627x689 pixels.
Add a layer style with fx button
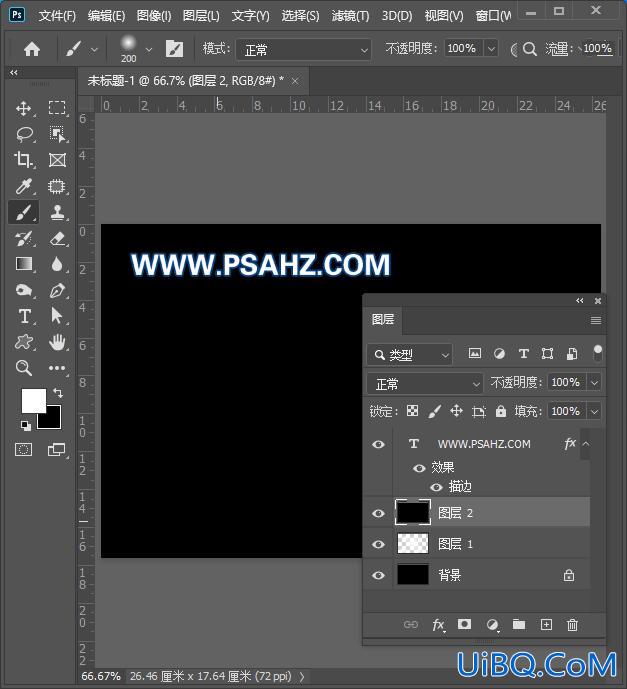pyautogui.click(x=438, y=624)
